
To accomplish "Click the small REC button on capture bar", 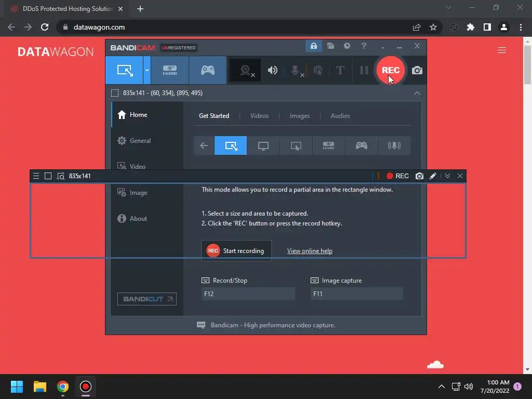I will 397,176.
